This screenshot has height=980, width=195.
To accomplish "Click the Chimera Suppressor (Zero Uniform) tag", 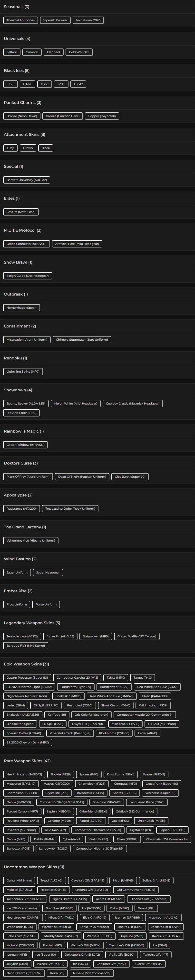I will click(82, 340).
